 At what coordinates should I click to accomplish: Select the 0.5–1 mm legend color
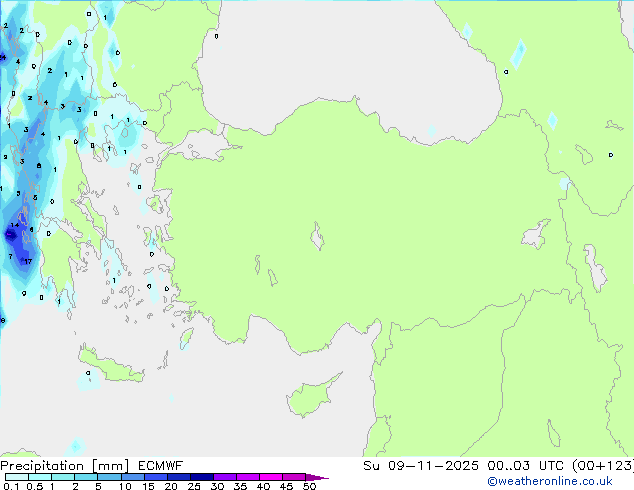[x=40, y=477]
